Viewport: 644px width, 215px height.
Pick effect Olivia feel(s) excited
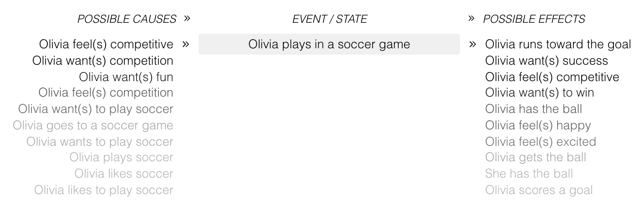(540, 142)
